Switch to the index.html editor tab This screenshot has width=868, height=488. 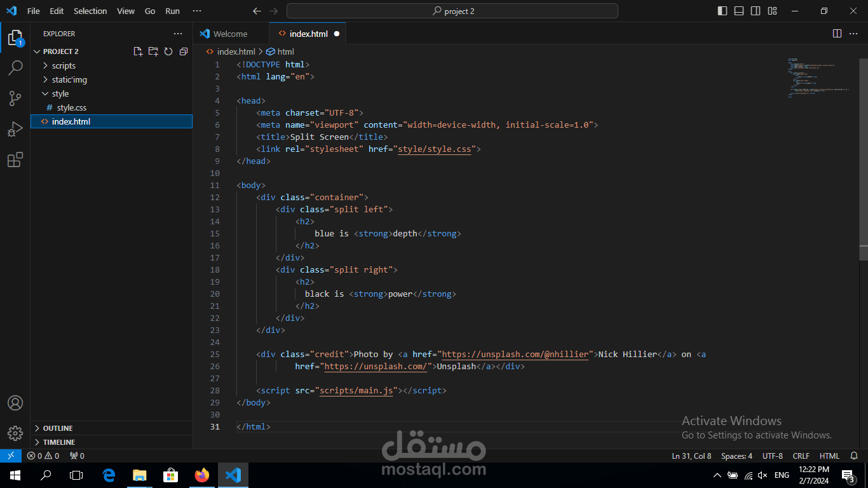pos(308,34)
